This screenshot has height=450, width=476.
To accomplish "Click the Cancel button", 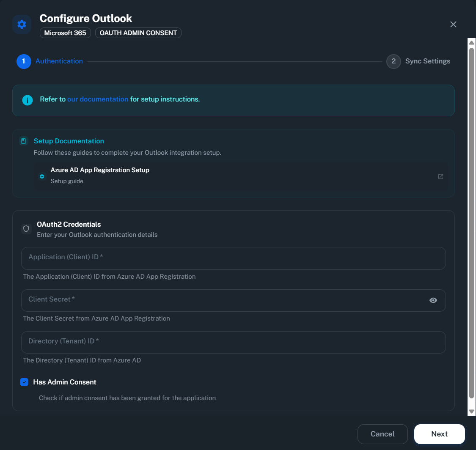I will (382, 434).
